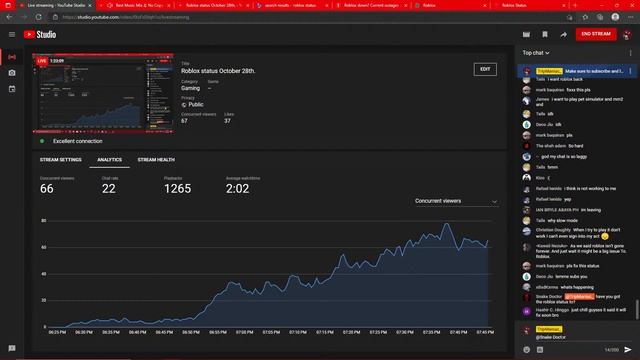640x360 pixels.
Task: Click the YouTube Studio logo
Action: click(x=40, y=35)
